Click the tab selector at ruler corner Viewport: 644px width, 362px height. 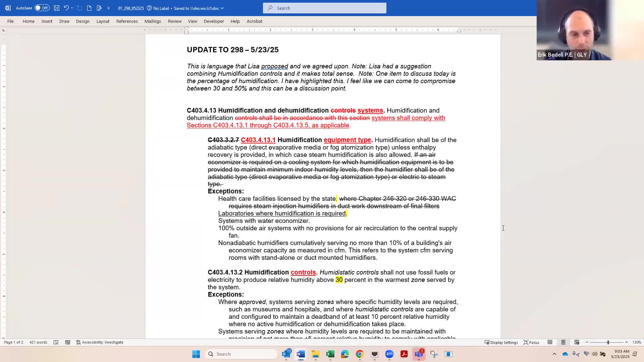(x=4, y=30)
